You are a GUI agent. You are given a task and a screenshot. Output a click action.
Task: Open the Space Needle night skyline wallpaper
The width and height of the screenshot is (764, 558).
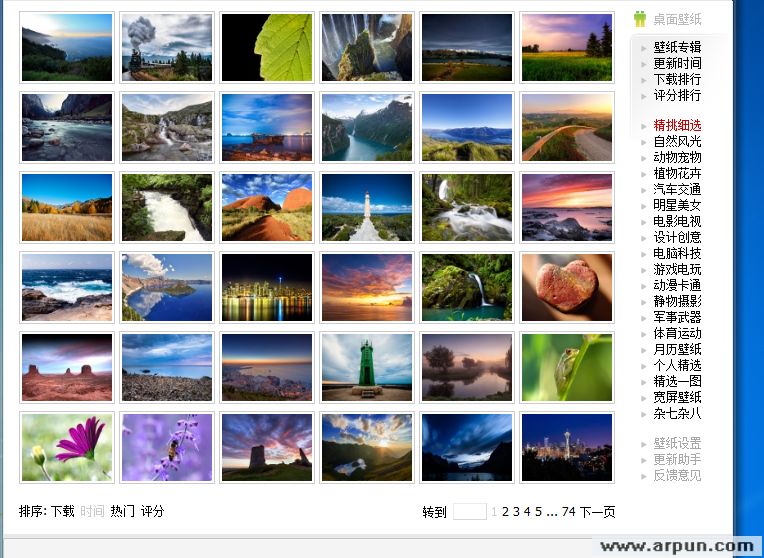(x=567, y=447)
